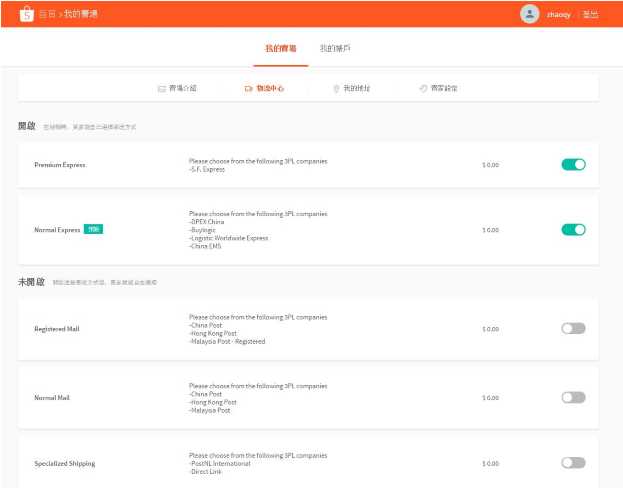
Task: Switch to the 我的帳戶 tab
Action: 335,48
